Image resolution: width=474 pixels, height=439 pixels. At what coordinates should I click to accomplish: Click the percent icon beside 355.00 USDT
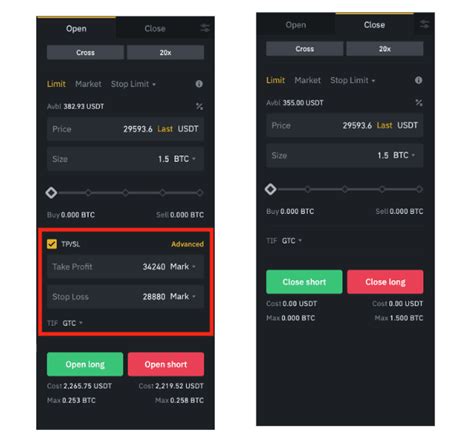[x=419, y=103]
